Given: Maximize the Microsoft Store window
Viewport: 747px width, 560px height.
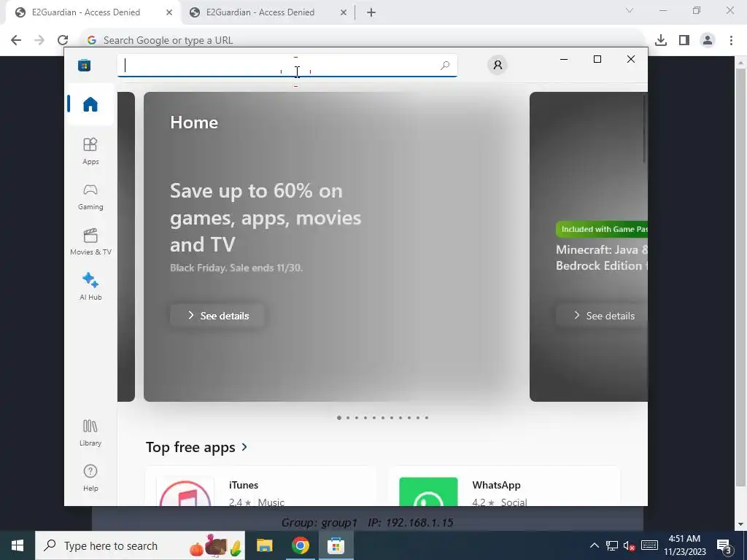Looking at the screenshot, I should coord(597,59).
